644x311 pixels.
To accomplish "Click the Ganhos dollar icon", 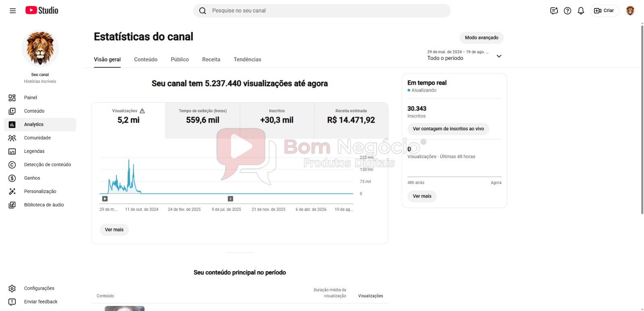I will coord(12,178).
